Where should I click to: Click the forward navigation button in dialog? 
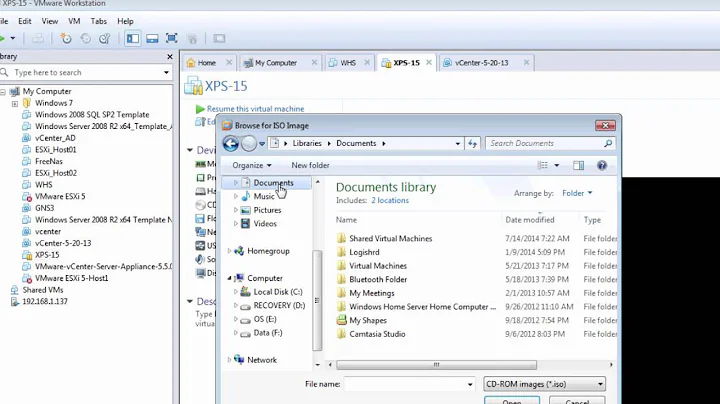(248, 144)
